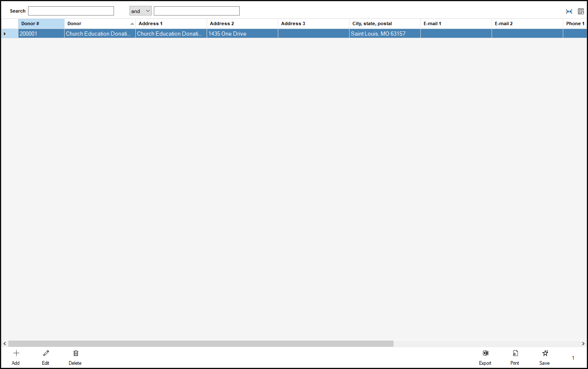This screenshot has width=588, height=369.
Task: Save the grid layout with star icon
Action: pos(545,353)
